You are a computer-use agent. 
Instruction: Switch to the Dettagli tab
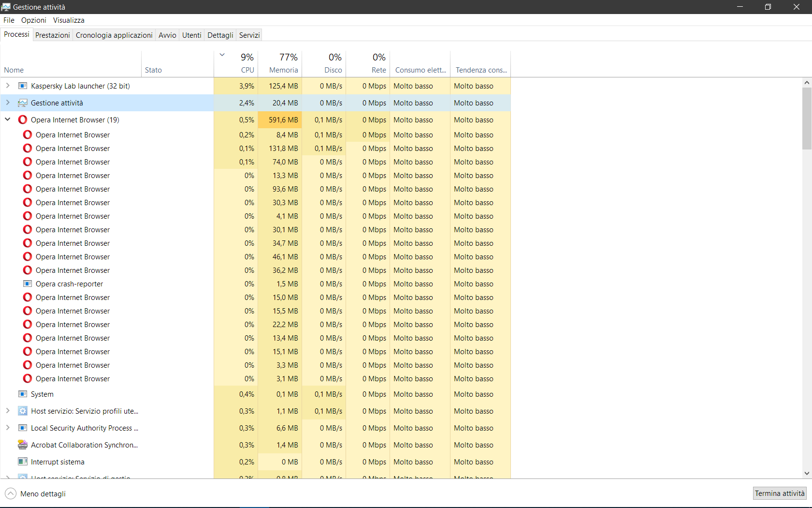click(220, 35)
